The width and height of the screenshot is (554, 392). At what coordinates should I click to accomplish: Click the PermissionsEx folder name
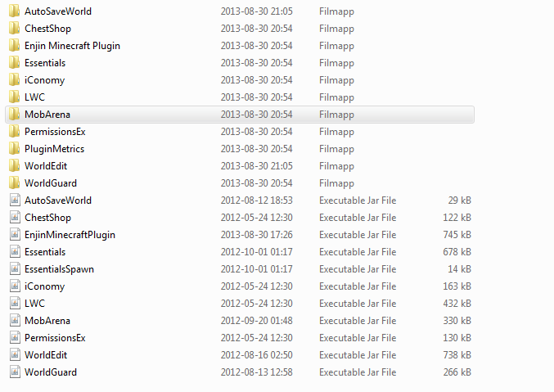(x=55, y=132)
